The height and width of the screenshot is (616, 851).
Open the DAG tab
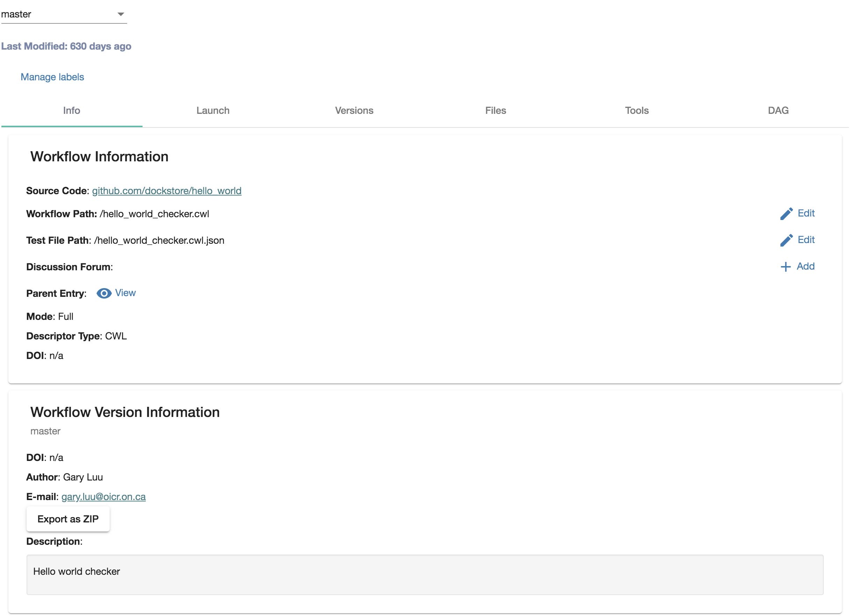coord(778,111)
